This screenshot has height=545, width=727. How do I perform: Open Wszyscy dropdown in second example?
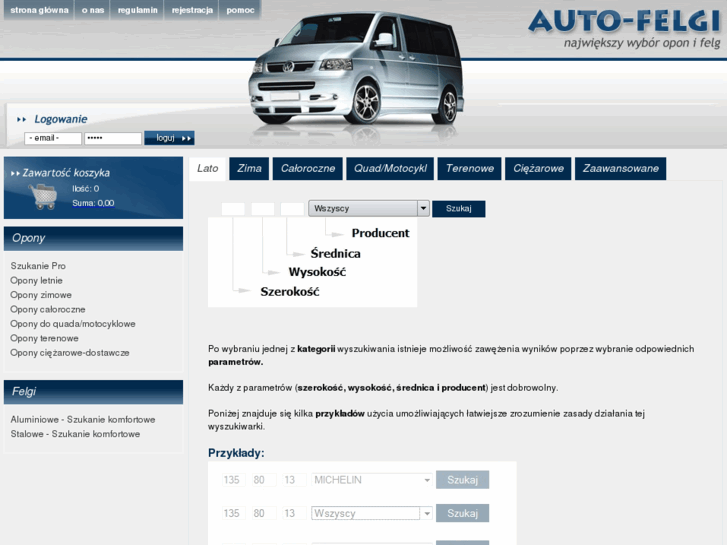click(x=372, y=513)
